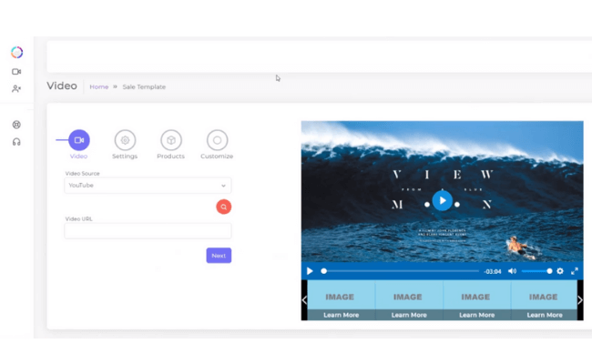Image resolution: width=592 pixels, height=364 pixels.
Task: Mute the video with speaker icon
Action: [x=512, y=271]
